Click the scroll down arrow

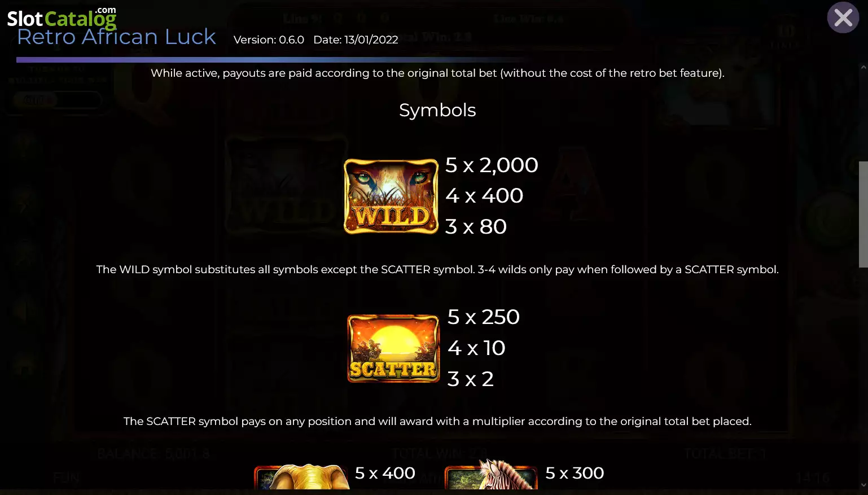click(863, 484)
